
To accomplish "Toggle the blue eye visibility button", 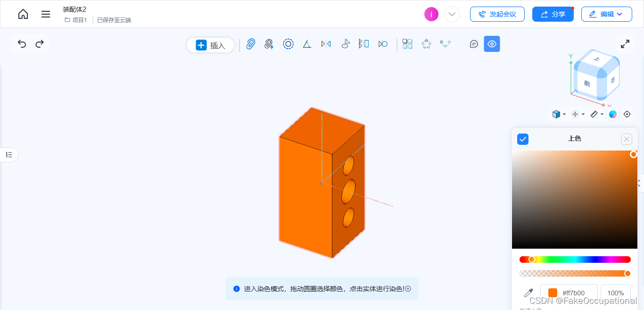I will point(492,44).
